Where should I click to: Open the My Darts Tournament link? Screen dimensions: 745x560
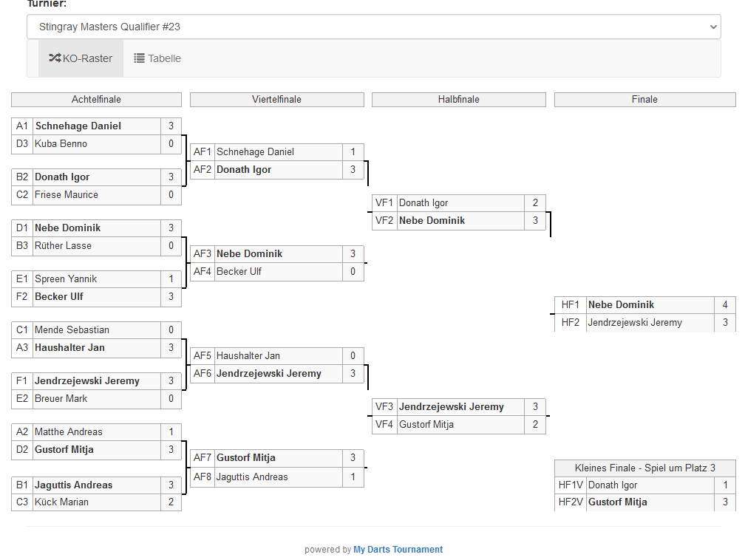coord(398,550)
